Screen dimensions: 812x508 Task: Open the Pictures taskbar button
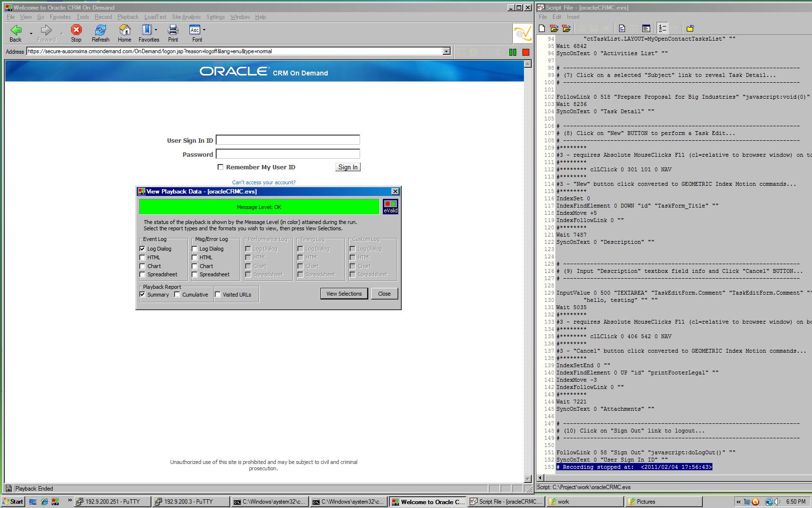(664, 502)
